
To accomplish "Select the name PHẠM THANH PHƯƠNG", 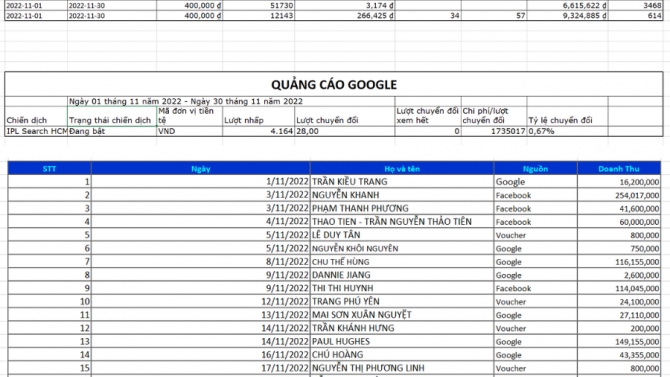I will tap(402, 208).
